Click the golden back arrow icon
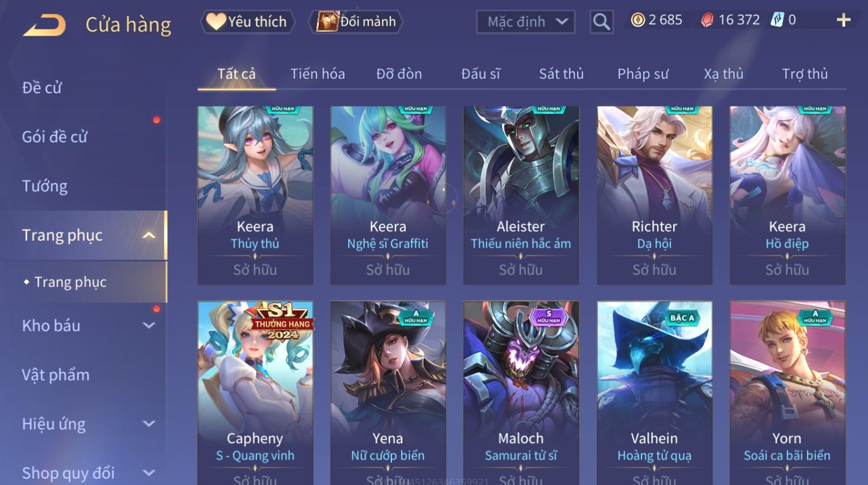This screenshot has height=485, width=868. [x=44, y=25]
